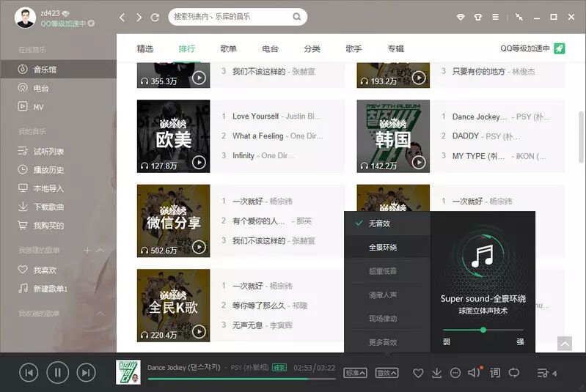This screenshot has height=392, width=586.
Task: Go forward with the right arrow
Action: pos(139,17)
